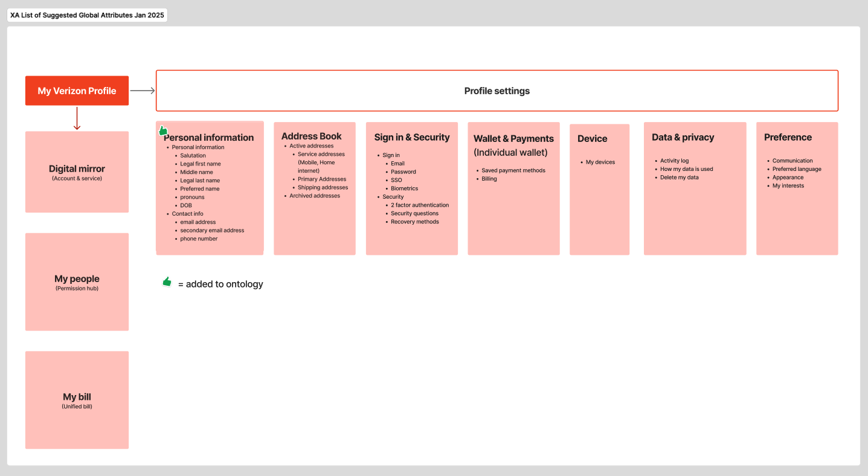Click the 'DOB' bullet item

[x=186, y=205]
